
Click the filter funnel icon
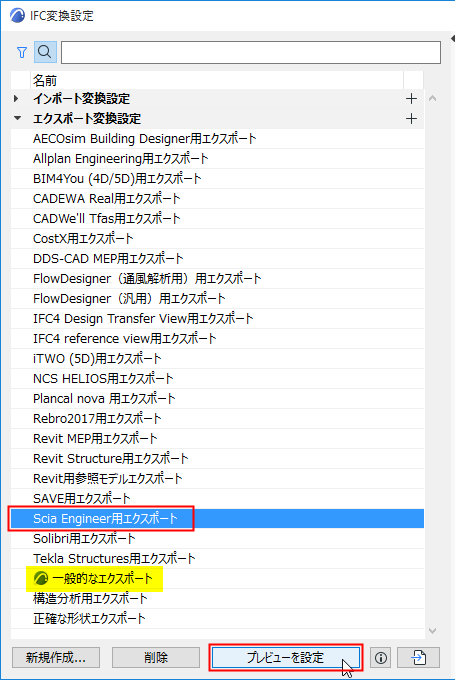point(22,52)
